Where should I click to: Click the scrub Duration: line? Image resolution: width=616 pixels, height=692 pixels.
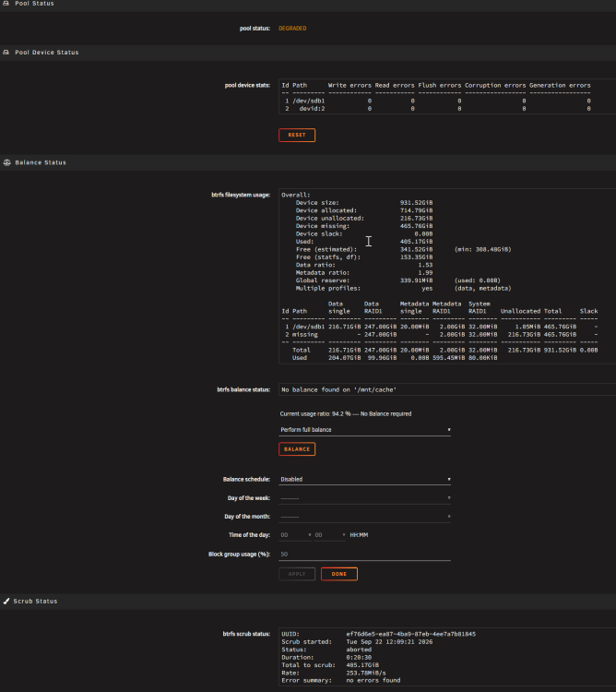point(326,658)
